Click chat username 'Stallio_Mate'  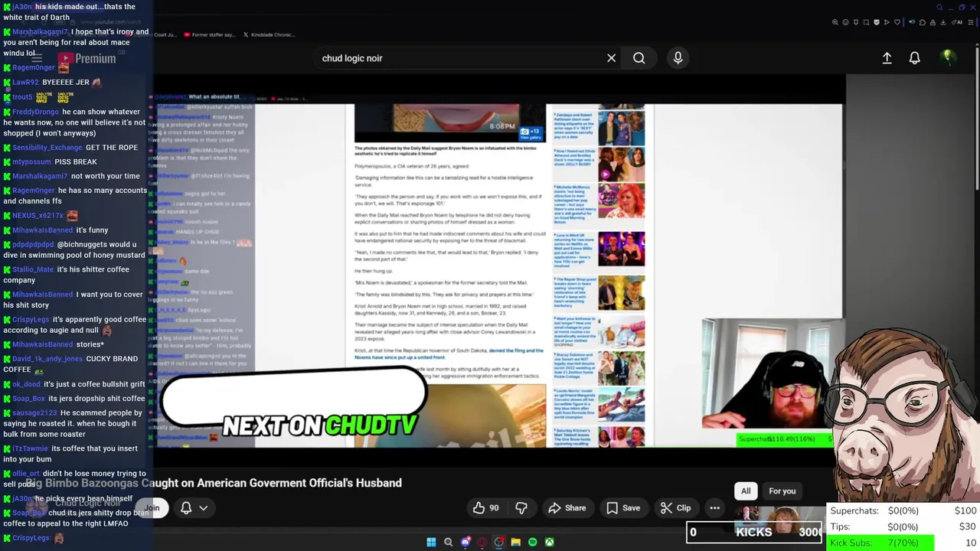pyautogui.click(x=33, y=269)
